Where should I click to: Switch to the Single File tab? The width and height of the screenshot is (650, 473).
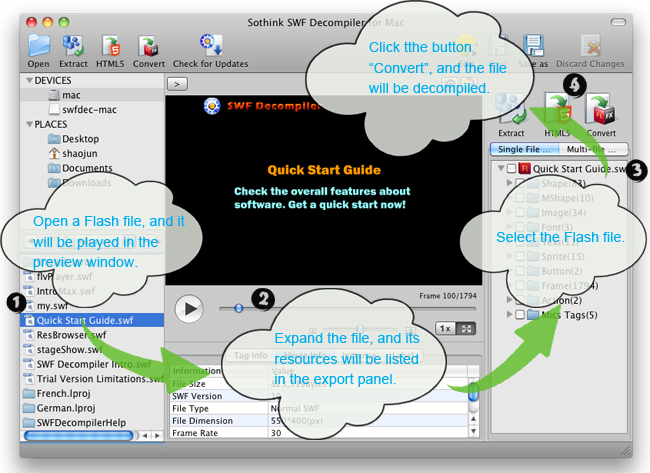524,149
